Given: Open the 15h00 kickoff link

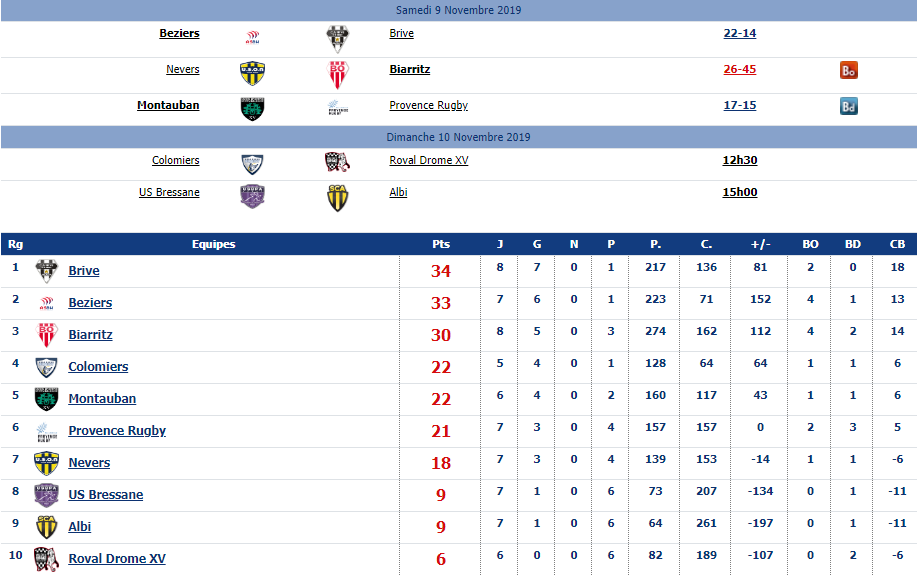Looking at the screenshot, I should coord(740,192).
